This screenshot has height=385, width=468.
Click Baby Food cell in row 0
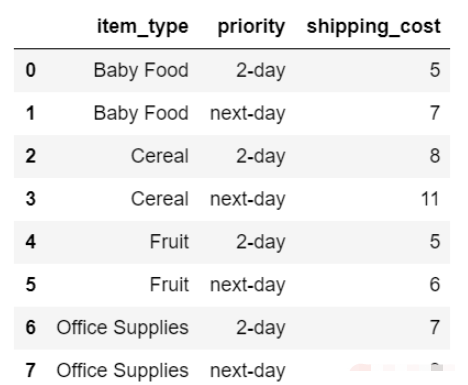pyautogui.click(x=141, y=71)
